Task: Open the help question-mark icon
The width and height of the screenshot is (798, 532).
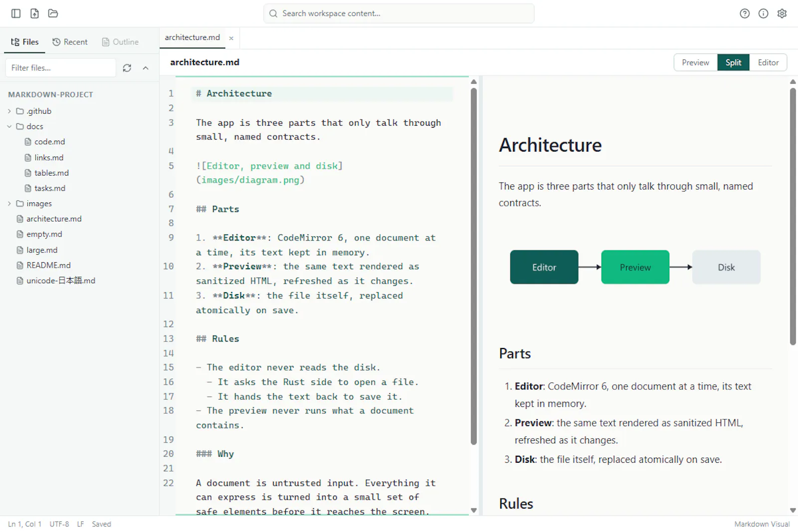Action: [x=745, y=13]
